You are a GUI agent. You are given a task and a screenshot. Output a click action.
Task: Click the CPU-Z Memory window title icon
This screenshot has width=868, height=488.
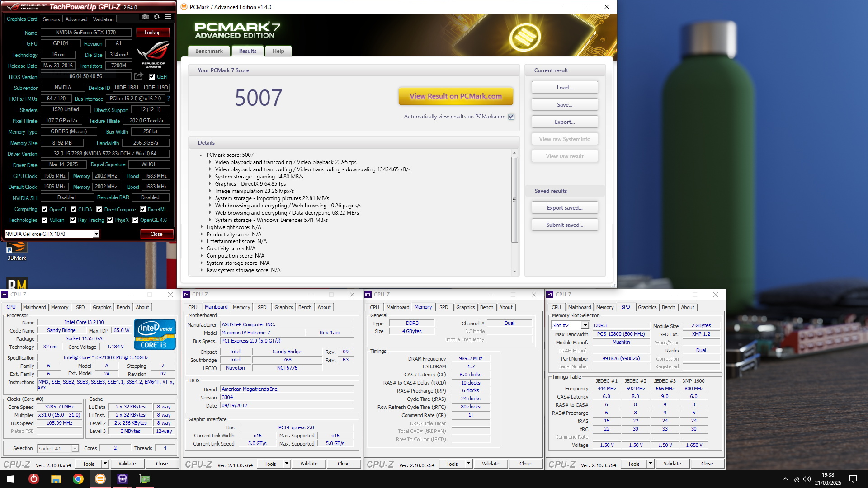click(x=368, y=295)
